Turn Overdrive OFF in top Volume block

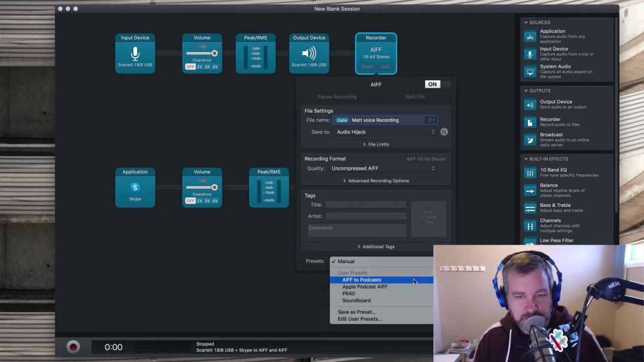pos(190,67)
